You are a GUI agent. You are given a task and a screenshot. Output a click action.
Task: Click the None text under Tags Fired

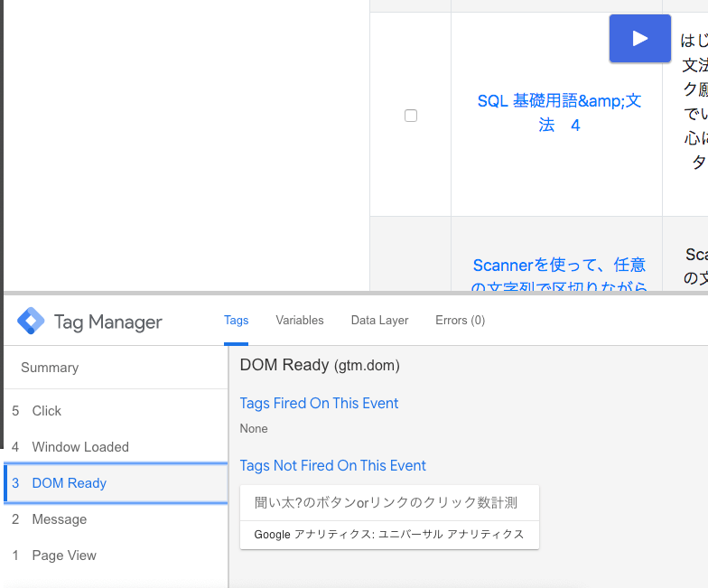click(x=254, y=428)
